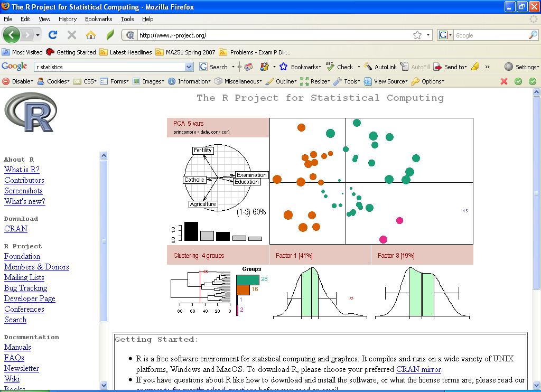This screenshot has height=392, width=541.
Task: Click the Back navigation arrow button
Action: click(x=12, y=35)
